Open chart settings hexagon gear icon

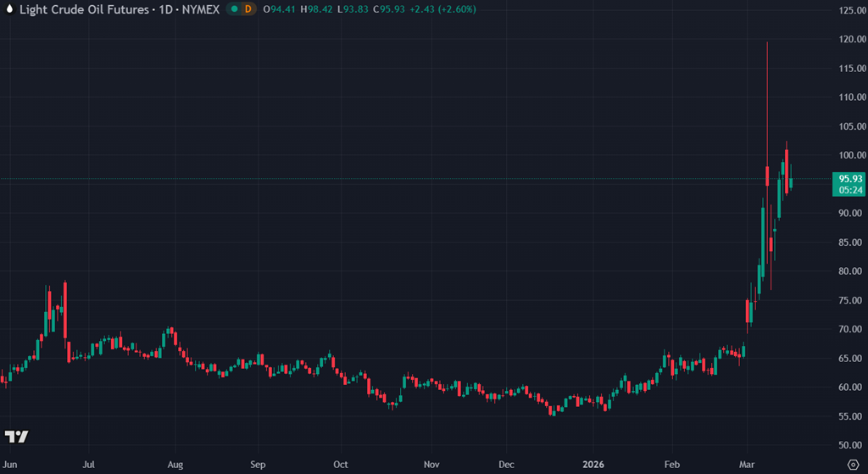click(x=852, y=466)
